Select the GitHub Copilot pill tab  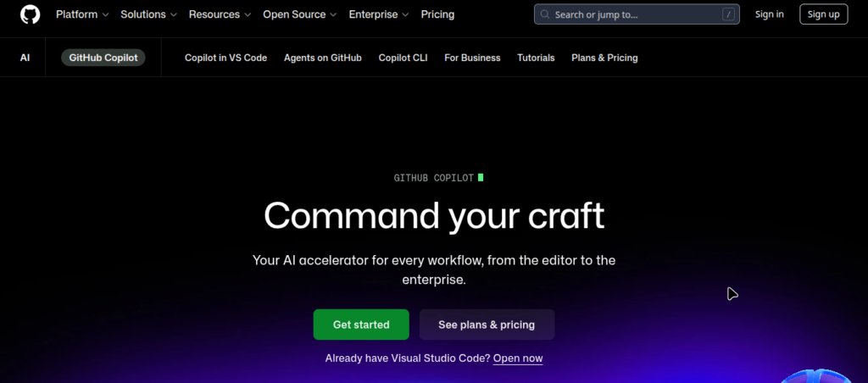click(103, 58)
